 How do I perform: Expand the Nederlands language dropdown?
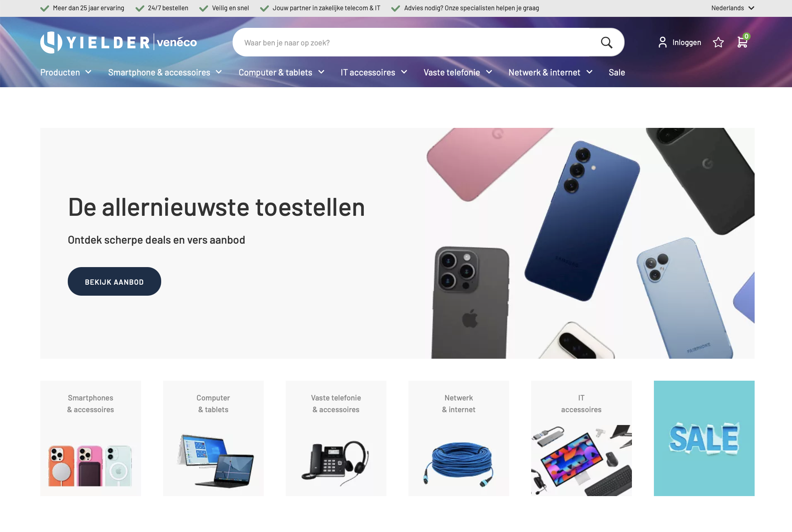733,8
